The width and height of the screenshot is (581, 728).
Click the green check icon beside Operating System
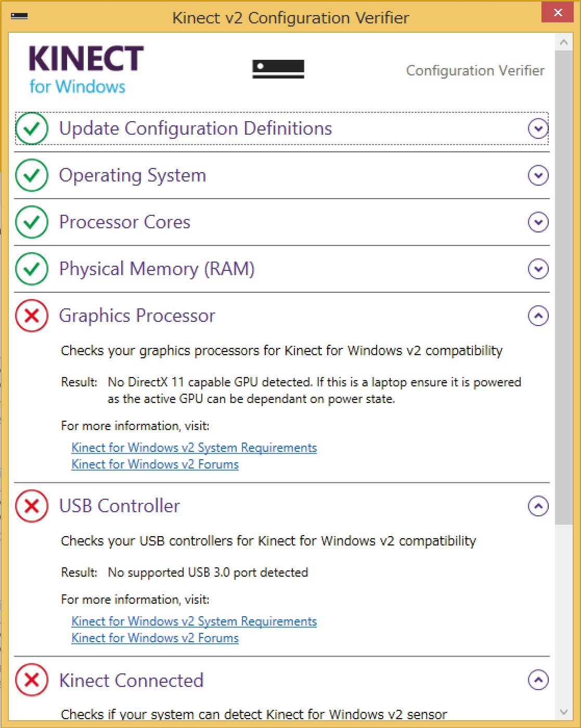coord(32,175)
